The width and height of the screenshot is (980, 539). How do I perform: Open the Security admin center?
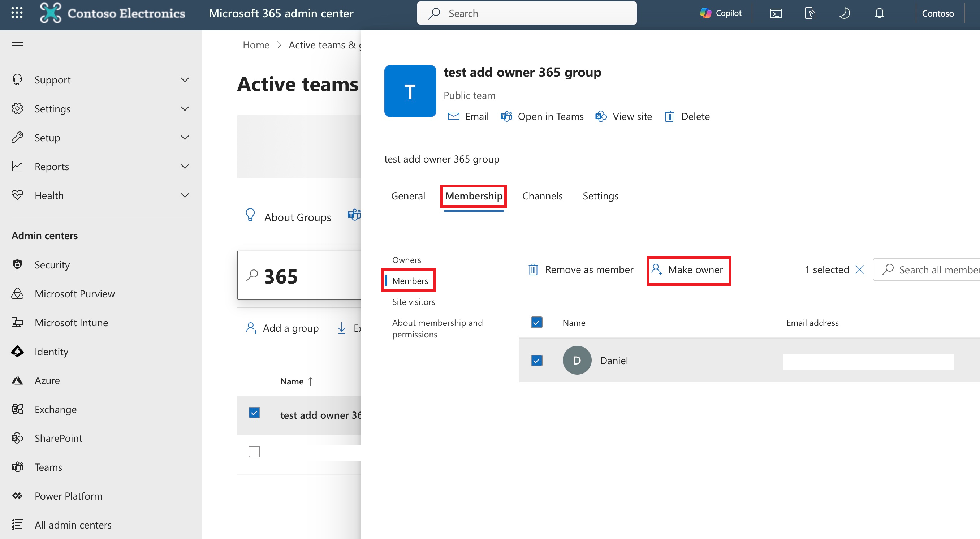(52, 264)
